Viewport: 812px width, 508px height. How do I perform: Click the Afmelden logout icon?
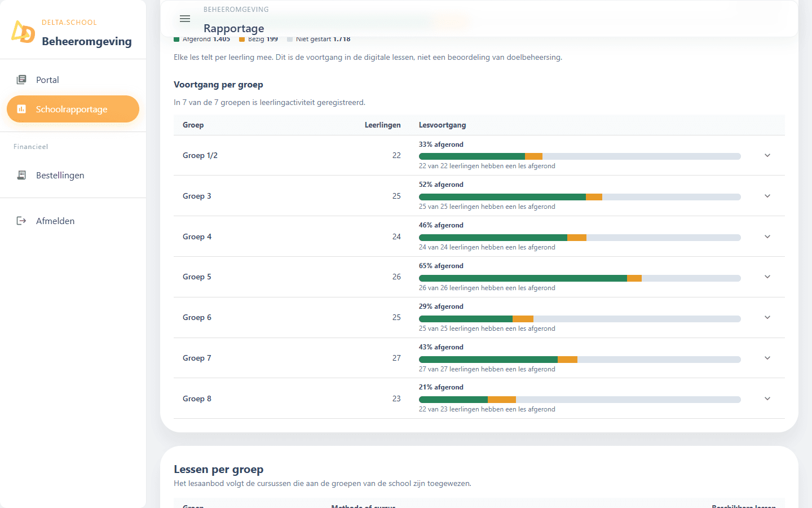click(21, 221)
